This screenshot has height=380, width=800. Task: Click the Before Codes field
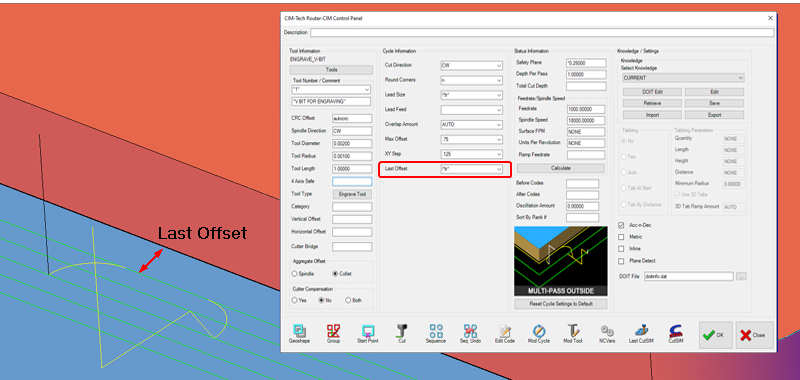tap(583, 183)
